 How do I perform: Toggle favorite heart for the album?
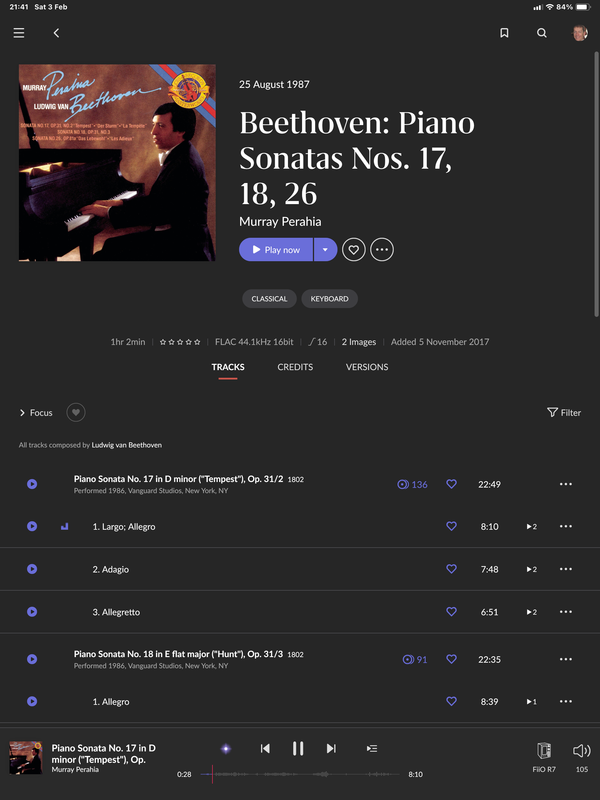[354, 249]
